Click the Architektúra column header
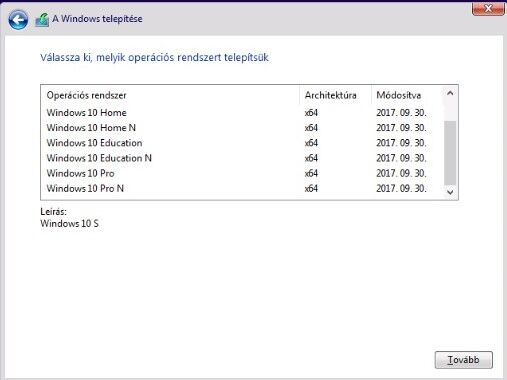 click(x=335, y=95)
